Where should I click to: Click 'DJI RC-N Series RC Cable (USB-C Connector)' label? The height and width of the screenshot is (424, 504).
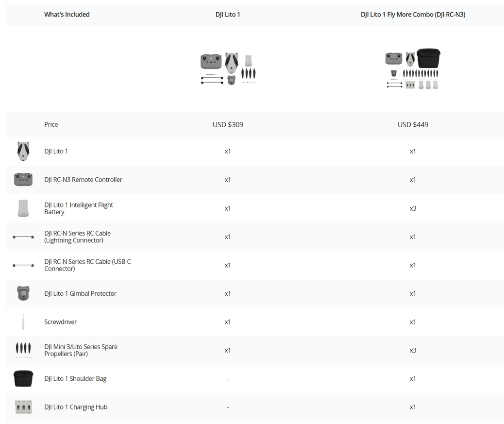point(87,265)
